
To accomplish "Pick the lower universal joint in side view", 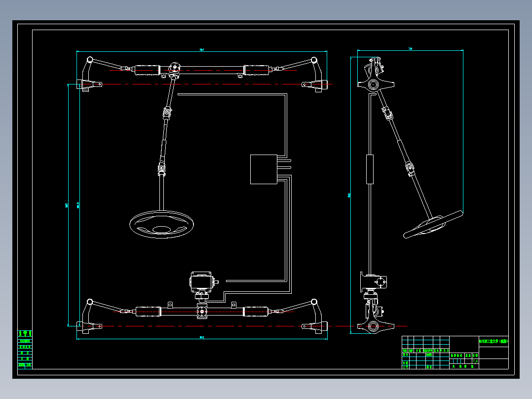I will (x=410, y=169).
